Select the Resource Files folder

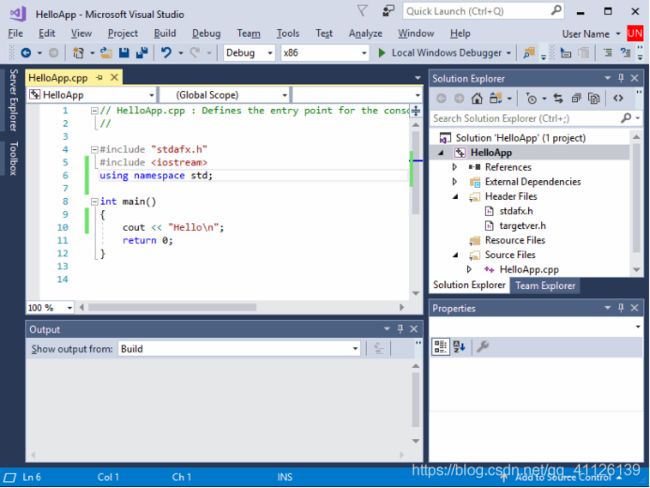[514, 240]
